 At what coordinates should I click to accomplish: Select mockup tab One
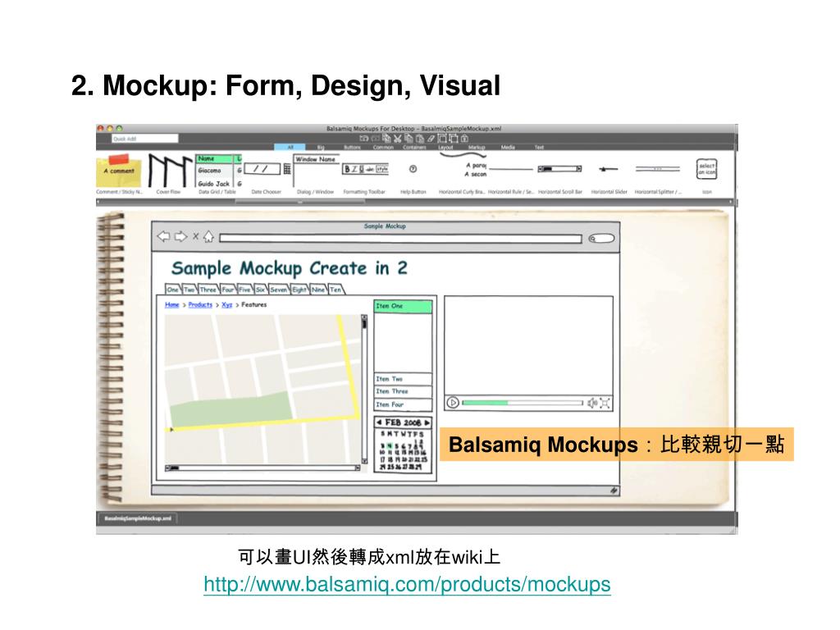point(172,290)
